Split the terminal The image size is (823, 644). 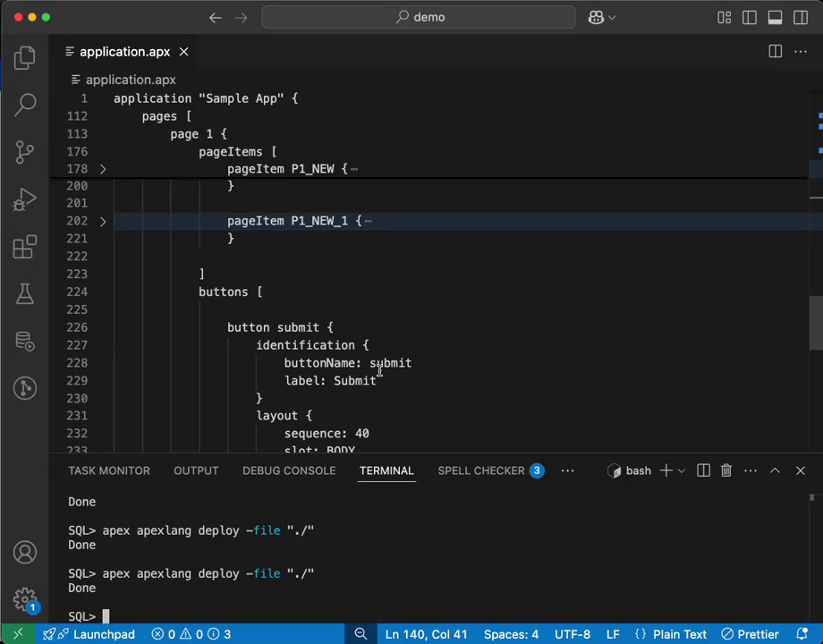[703, 470]
